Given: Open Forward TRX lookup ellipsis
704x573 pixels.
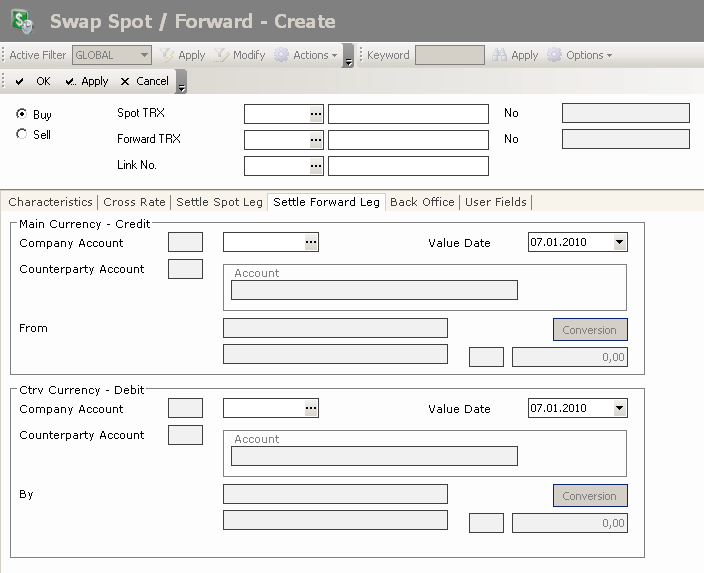Looking at the screenshot, I should pyautogui.click(x=316, y=140).
